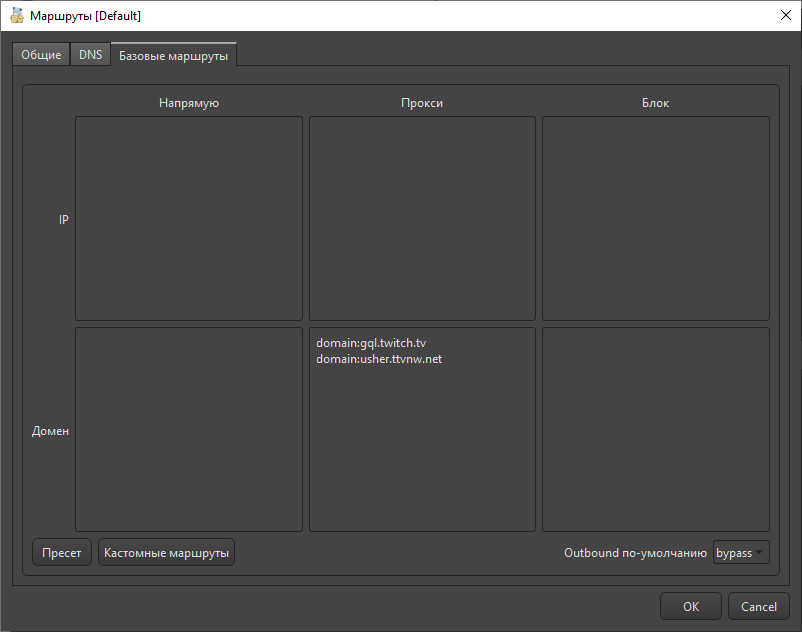Click the app icon in title bar
The image size is (802, 632).
coord(17,15)
